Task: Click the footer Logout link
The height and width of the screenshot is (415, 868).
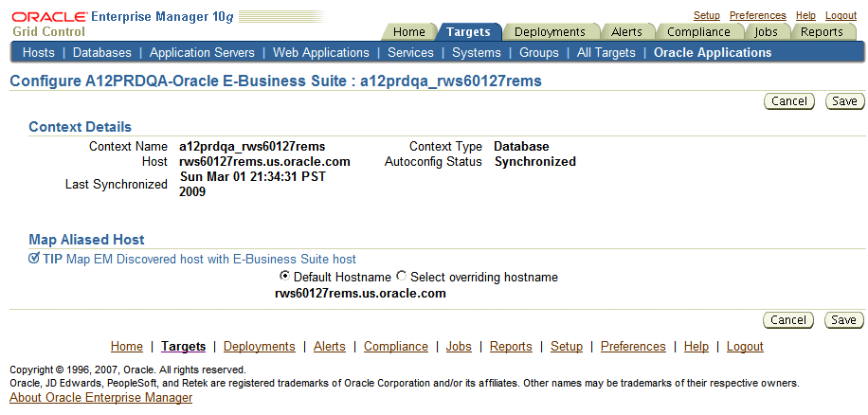Action: tap(745, 347)
